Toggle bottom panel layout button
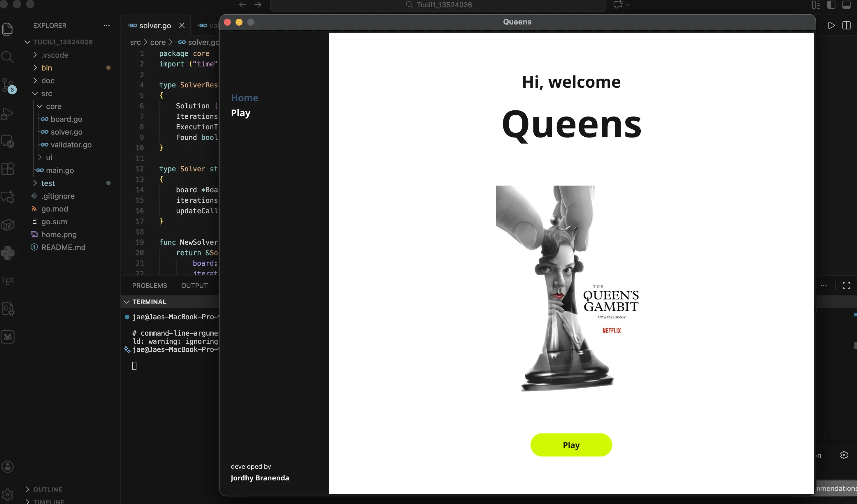Image resolution: width=857 pixels, height=504 pixels. pos(846,5)
